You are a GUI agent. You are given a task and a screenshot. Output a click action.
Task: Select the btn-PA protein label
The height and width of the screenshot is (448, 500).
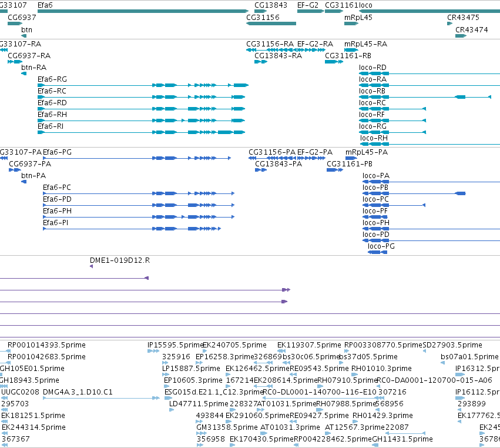33,176
